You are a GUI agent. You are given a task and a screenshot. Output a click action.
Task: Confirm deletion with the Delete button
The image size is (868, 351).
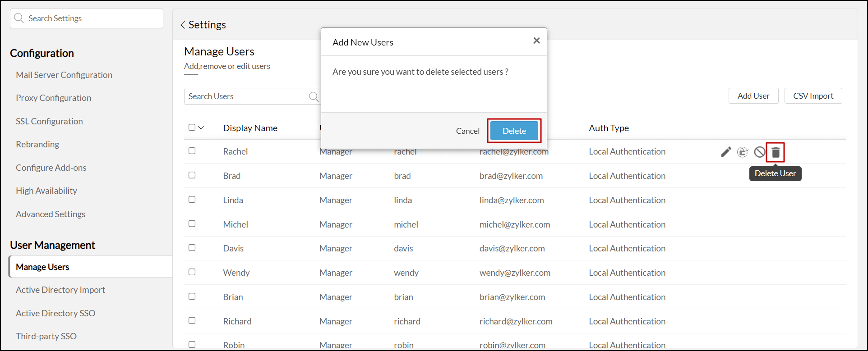[514, 131]
